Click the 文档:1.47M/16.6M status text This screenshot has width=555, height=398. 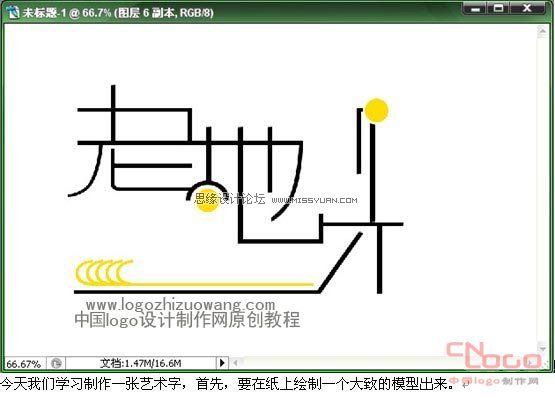point(141,363)
